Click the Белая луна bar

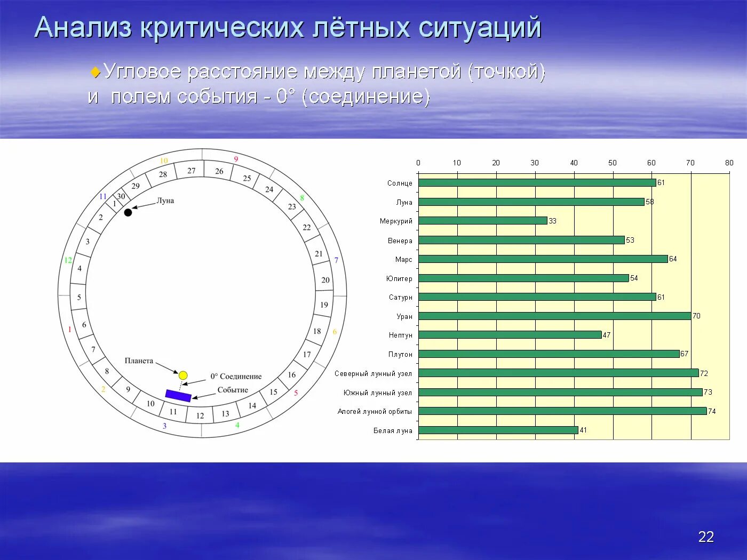pyautogui.click(x=498, y=430)
